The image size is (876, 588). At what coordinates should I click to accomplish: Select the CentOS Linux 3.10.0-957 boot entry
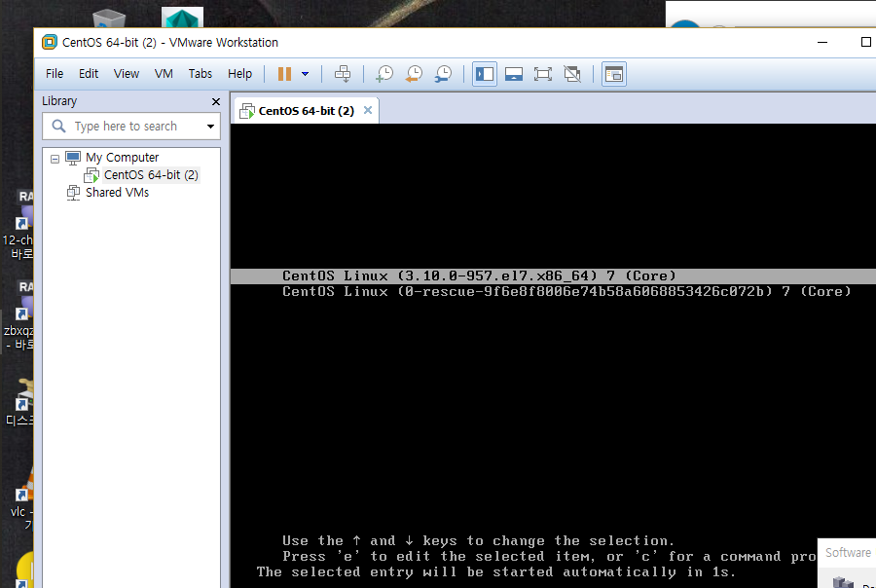point(479,276)
